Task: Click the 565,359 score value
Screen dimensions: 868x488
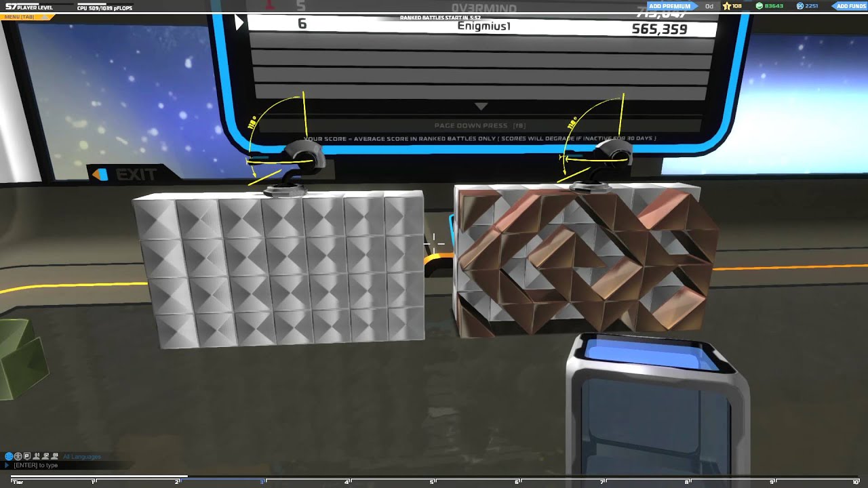Action: (x=659, y=29)
